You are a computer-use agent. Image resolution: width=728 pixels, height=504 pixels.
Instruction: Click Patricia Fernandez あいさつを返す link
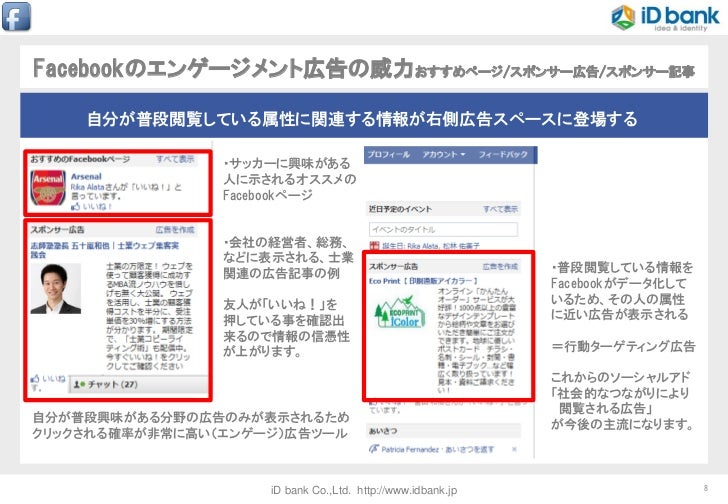(x=438, y=449)
